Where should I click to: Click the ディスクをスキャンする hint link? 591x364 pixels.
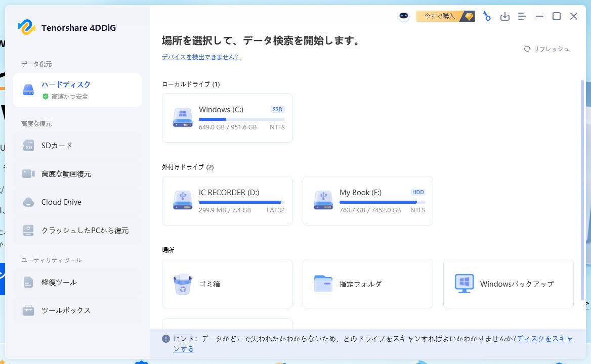pos(544,339)
